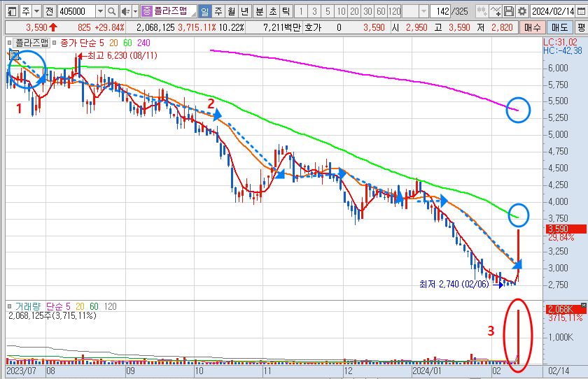The width and height of the screenshot is (588, 379).
Task: Expand the speaker options dropdown arrow
Action: [135, 12]
